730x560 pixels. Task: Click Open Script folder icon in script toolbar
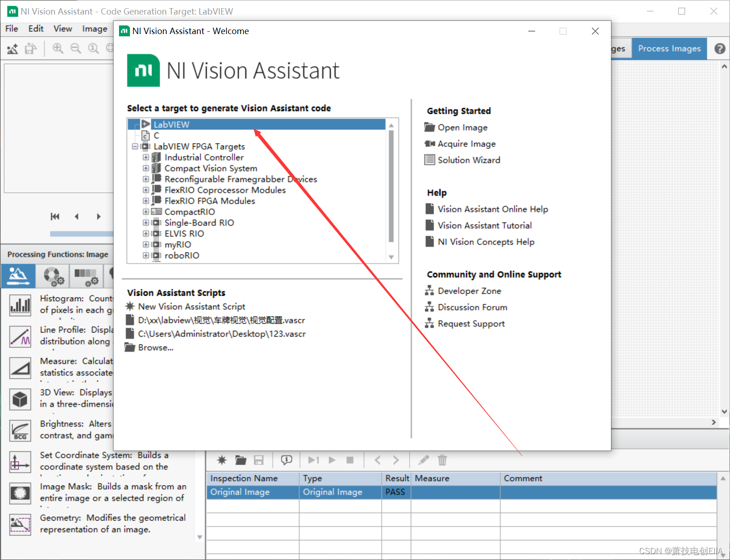coord(240,460)
